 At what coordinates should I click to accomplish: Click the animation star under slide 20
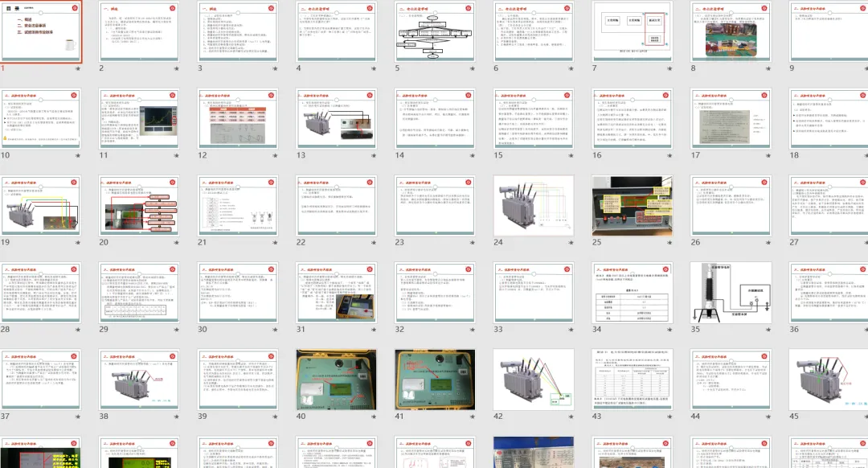(177, 243)
